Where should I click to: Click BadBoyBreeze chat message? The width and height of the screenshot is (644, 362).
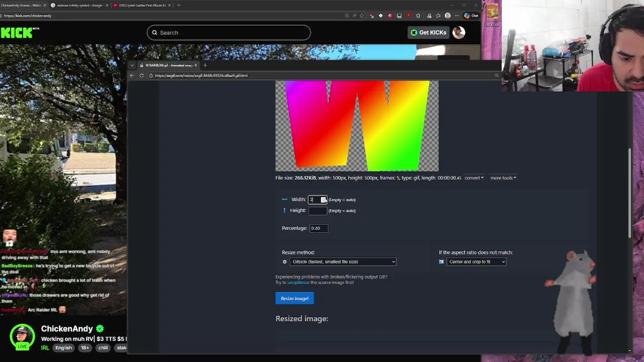[x=58, y=268]
